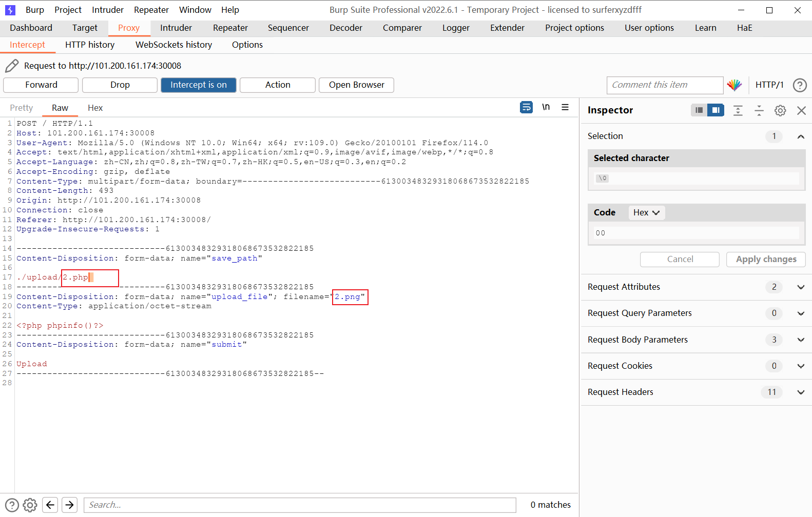812x517 pixels.
Task: Click the './upload/2.php' save path text
Action: (52, 277)
